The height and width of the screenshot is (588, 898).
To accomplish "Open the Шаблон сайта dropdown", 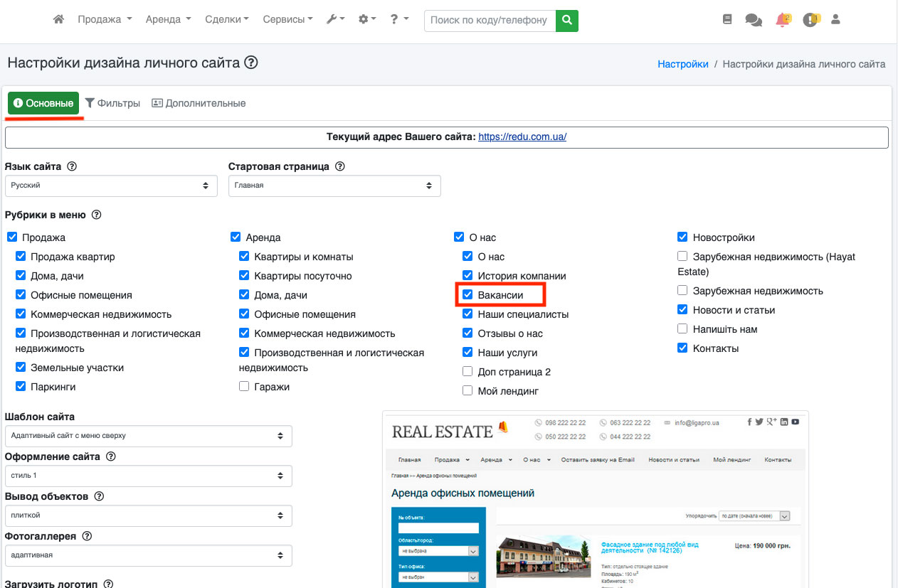I will click(x=148, y=436).
